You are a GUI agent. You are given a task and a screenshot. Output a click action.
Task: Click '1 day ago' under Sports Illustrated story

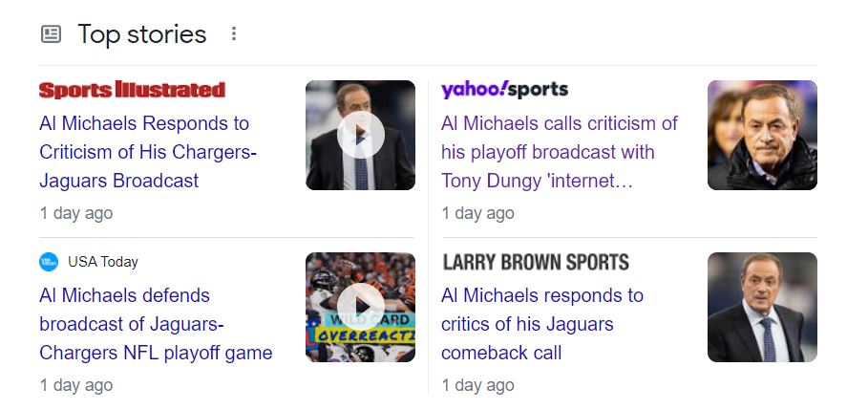pyautogui.click(x=76, y=213)
